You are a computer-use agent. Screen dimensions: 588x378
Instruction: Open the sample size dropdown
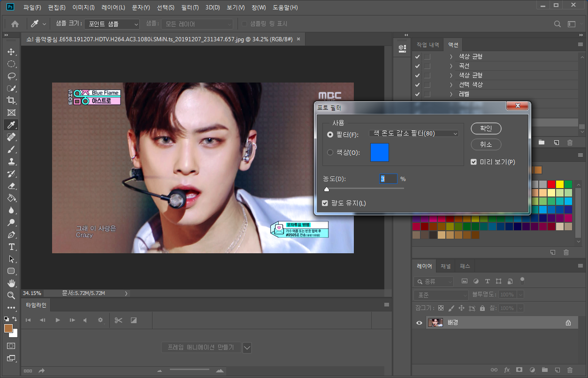(x=111, y=24)
